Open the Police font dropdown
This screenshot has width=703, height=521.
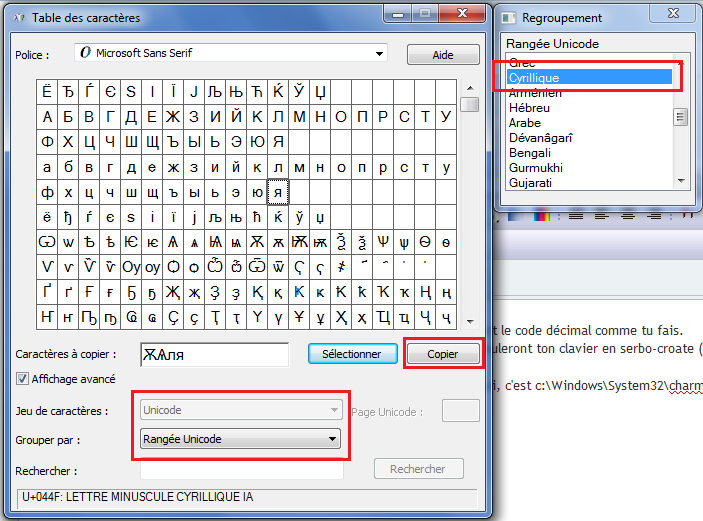click(231, 53)
